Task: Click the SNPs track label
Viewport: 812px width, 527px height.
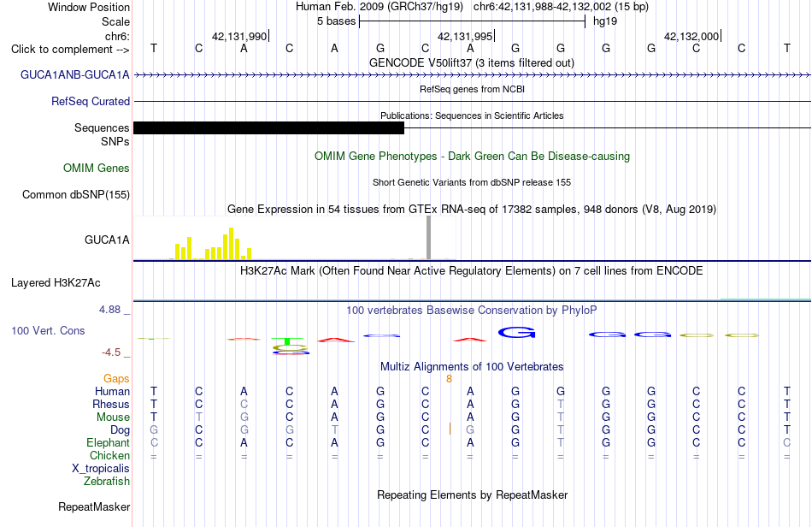Action: click(115, 141)
